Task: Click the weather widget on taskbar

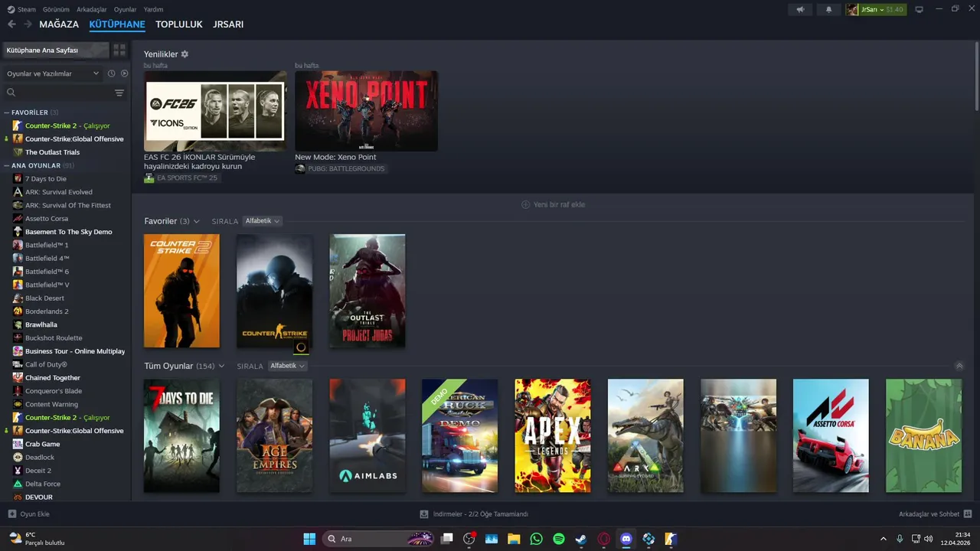Action: (37, 539)
